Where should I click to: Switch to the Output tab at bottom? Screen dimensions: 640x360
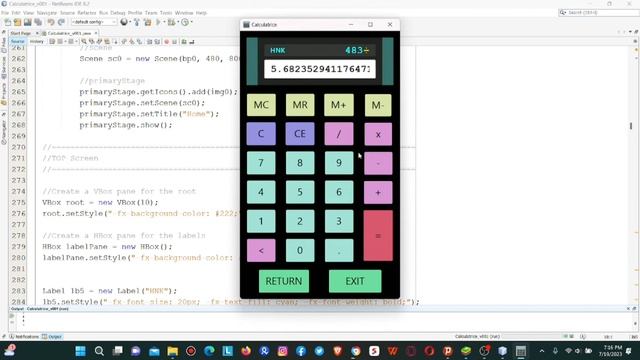[52, 337]
